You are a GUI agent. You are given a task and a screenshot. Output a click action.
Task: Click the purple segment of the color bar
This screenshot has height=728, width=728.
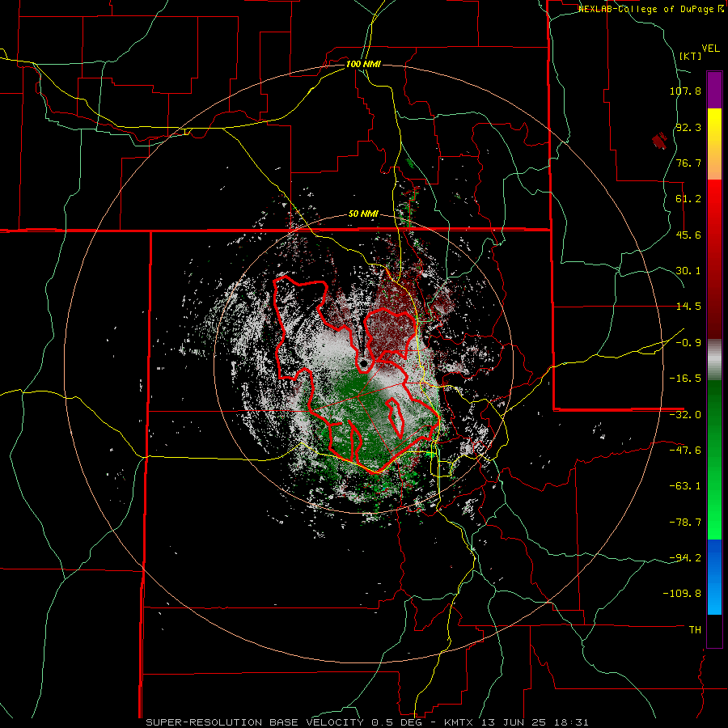click(714, 90)
